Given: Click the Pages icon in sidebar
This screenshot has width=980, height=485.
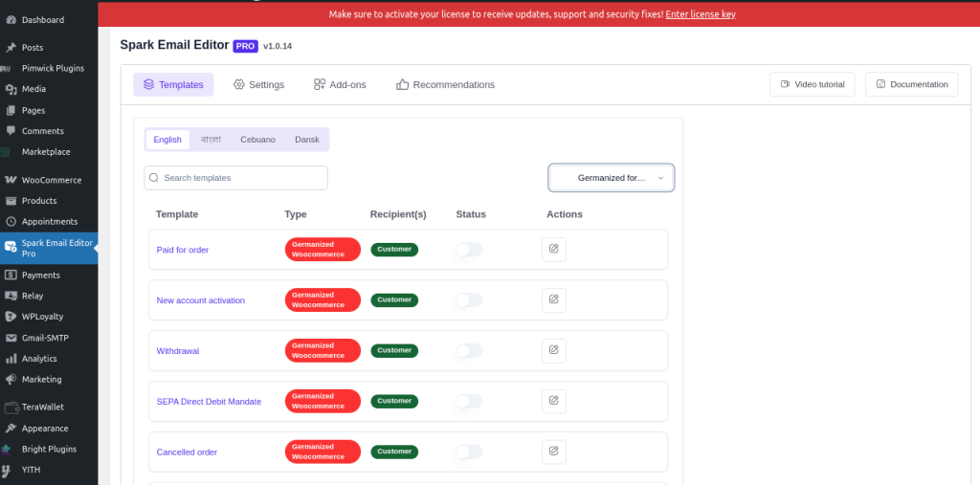Looking at the screenshot, I should 11,111.
